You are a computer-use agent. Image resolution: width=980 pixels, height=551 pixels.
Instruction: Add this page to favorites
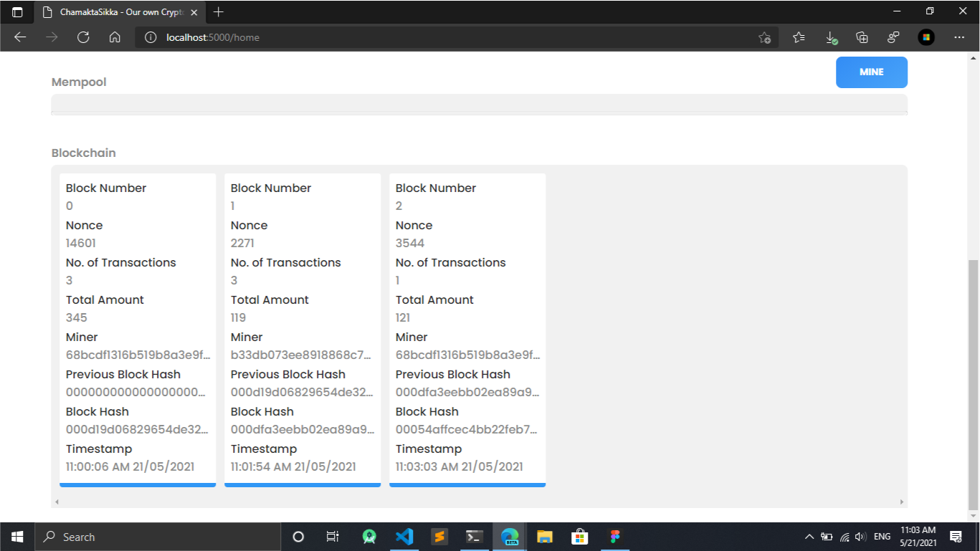click(x=764, y=37)
